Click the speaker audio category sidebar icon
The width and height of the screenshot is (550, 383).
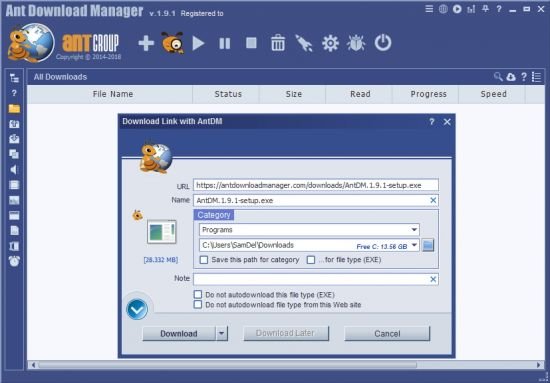[14, 170]
